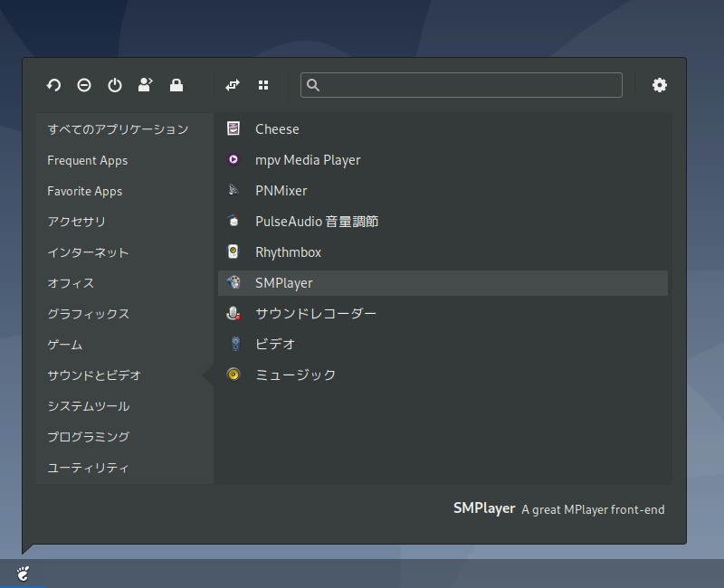Open the サウンドレコーダー entry

pyautogui.click(x=443, y=314)
